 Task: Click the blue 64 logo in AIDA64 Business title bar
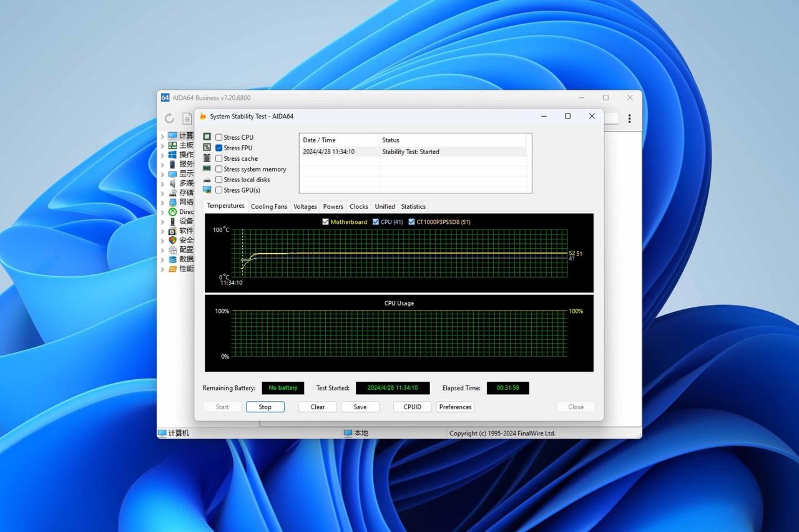point(165,97)
